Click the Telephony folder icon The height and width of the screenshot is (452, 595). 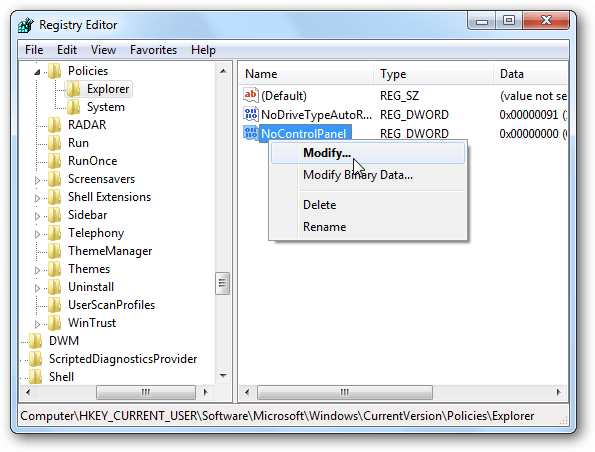[54, 233]
